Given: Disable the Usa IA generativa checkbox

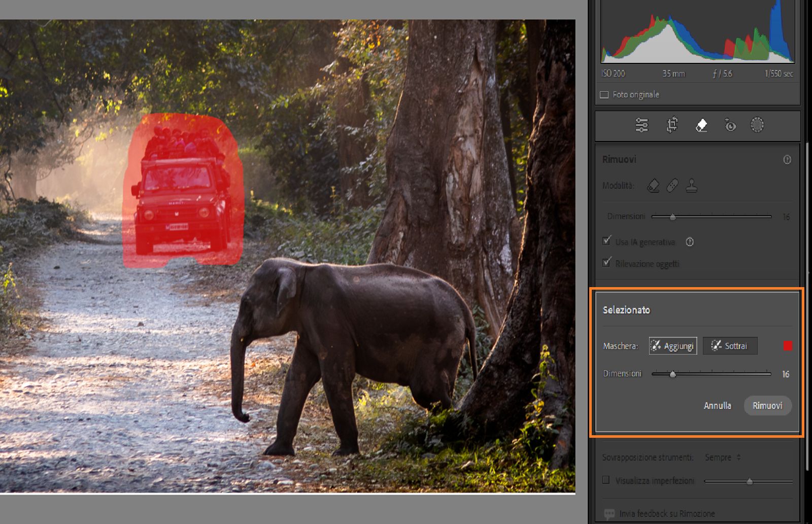Looking at the screenshot, I should coord(606,241).
